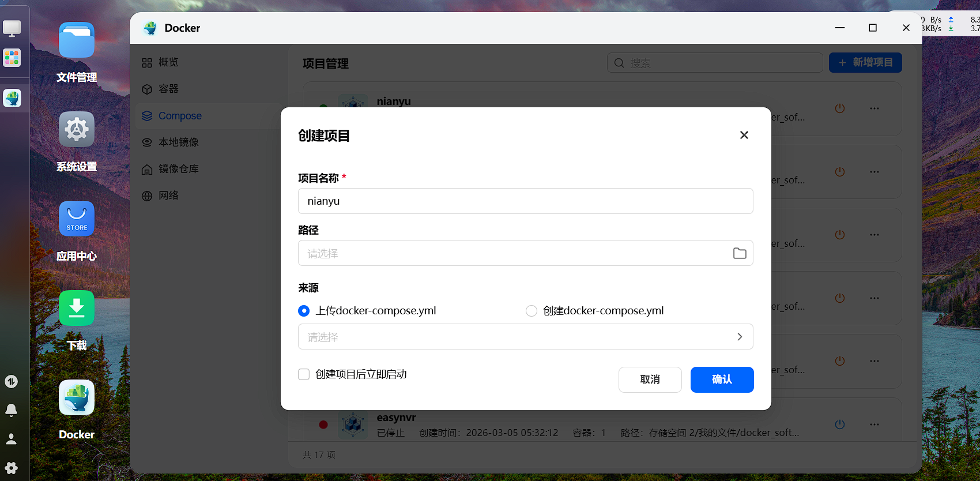Viewport: 980px width, 481px height.
Task: Open the gear settings icon in the dock
Action: (11, 468)
